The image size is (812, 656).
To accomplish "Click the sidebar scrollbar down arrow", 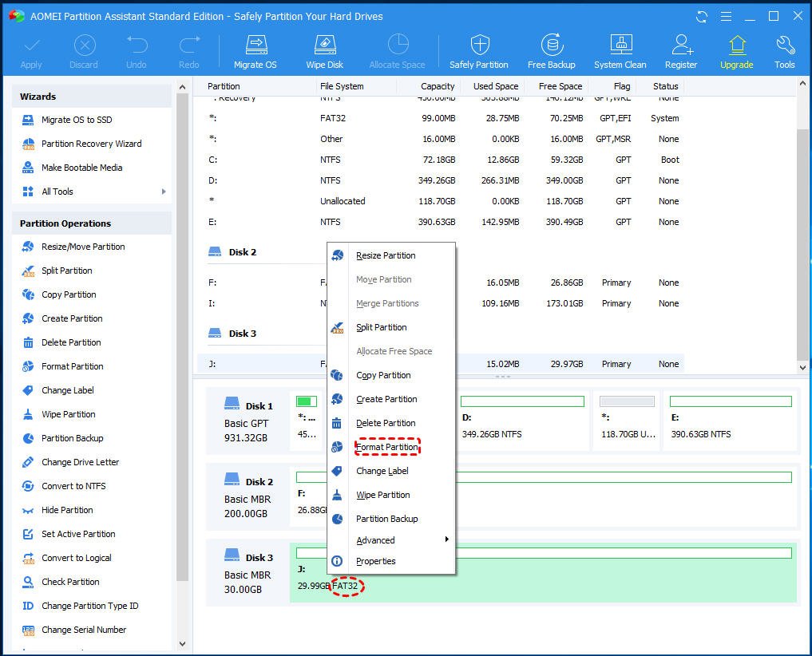I will 182,644.
